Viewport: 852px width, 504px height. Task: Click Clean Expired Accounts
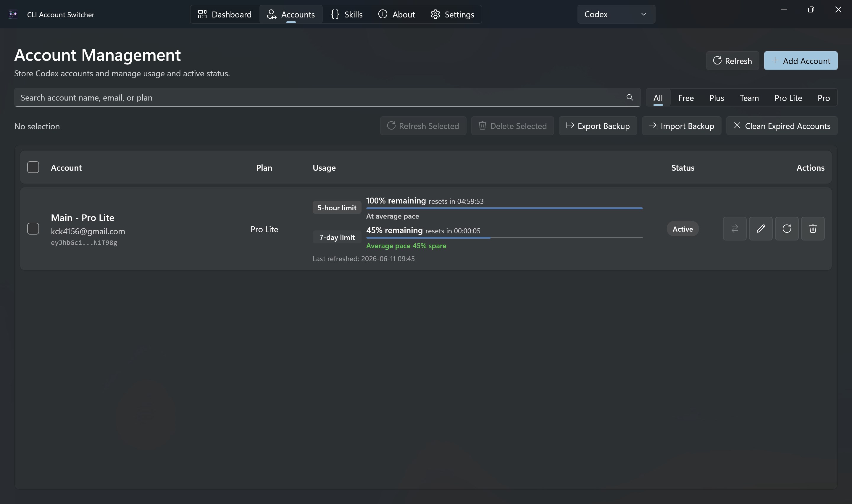point(782,126)
